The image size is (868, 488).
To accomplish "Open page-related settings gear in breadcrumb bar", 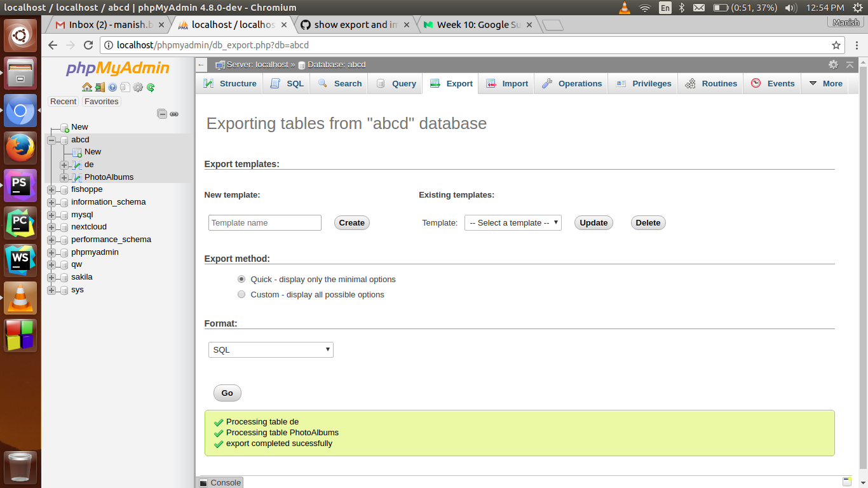I will [x=833, y=64].
